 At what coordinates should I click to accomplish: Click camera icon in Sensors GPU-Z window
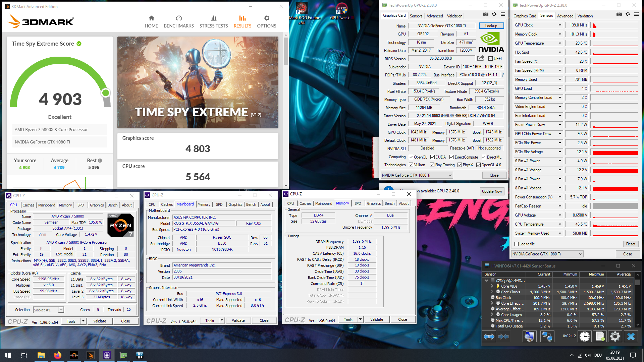point(619,14)
